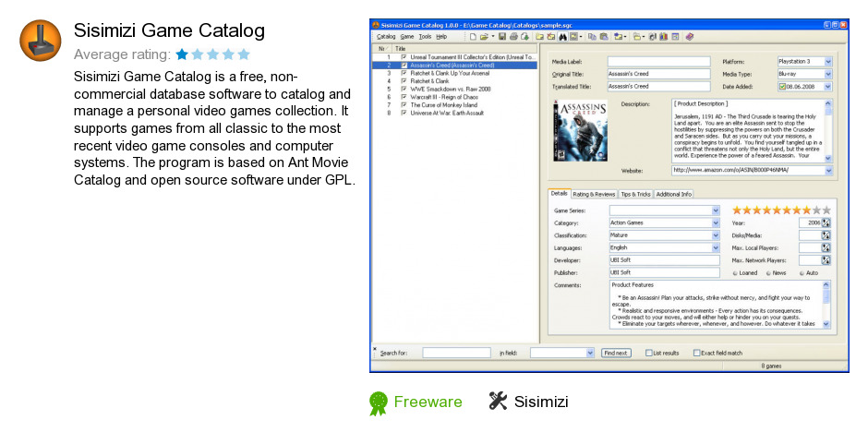Open the Platform dropdown showing Playstation 3
Screen dimensions: 868x444
pyautogui.click(x=828, y=62)
